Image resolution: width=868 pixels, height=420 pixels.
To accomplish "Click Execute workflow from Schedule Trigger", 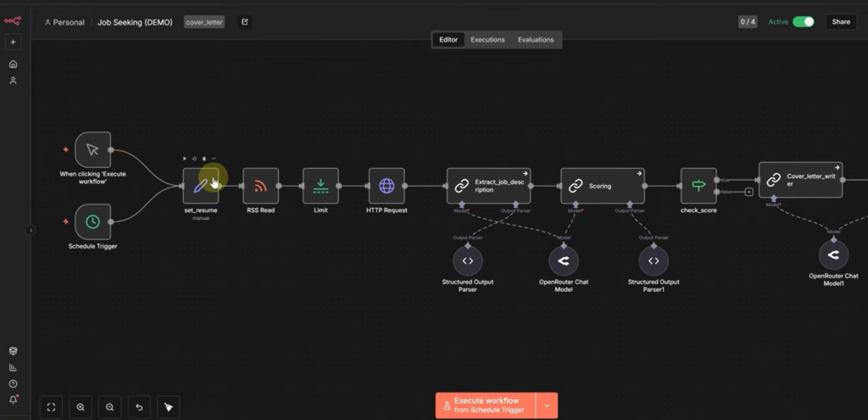I will (x=486, y=406).
